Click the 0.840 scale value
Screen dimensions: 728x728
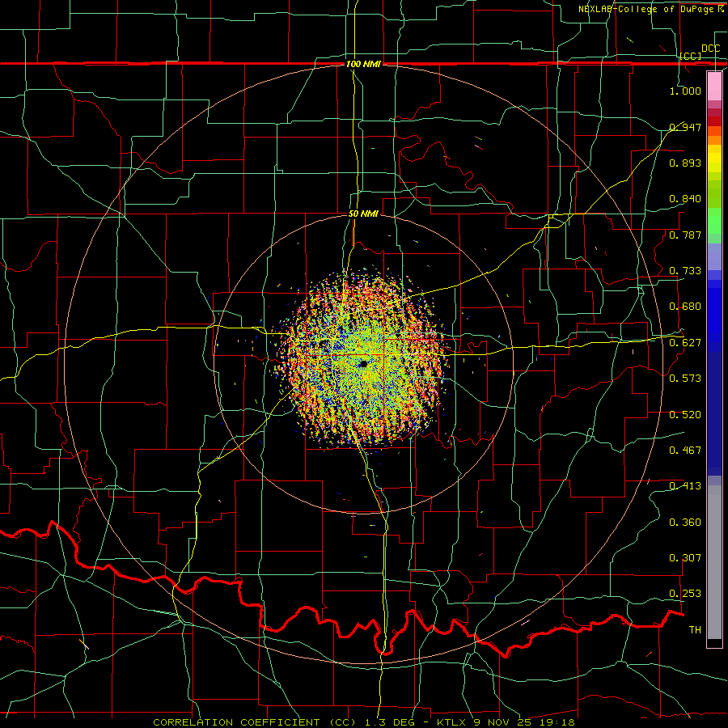click(x=685, y=199)
